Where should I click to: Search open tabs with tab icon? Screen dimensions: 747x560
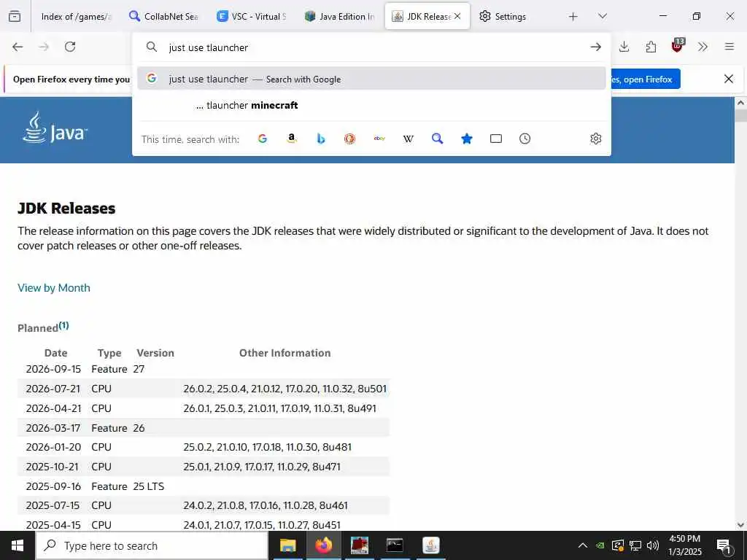click(496, 139)
